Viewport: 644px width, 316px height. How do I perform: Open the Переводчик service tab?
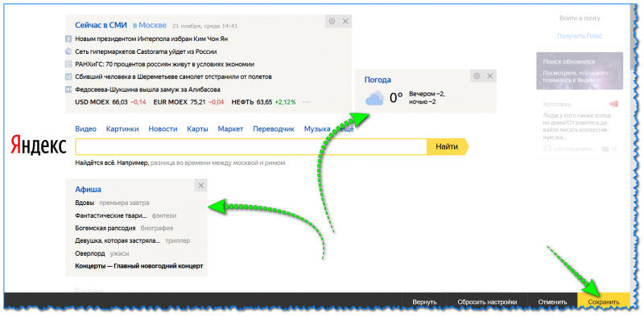click(274, 129)
